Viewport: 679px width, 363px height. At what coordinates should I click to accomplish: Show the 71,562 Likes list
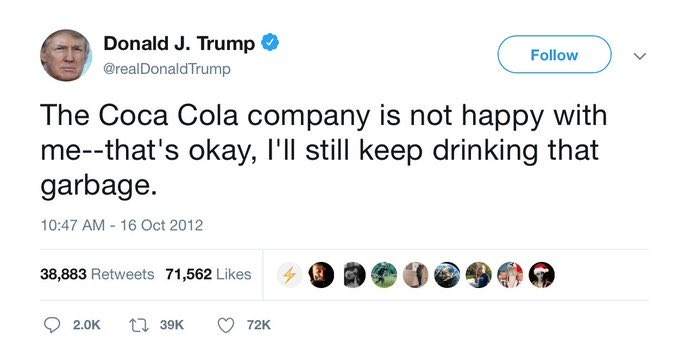point(208,274)
